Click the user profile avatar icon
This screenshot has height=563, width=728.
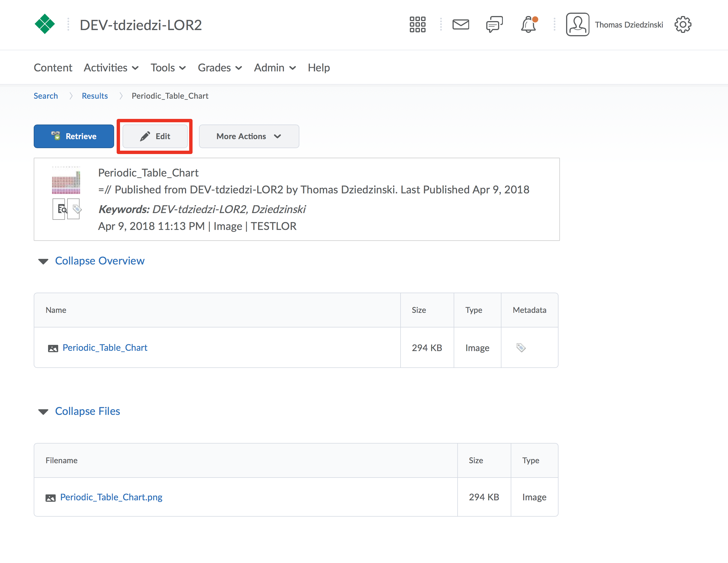(577, 24)
